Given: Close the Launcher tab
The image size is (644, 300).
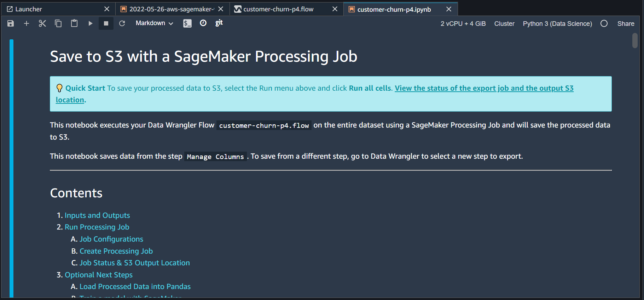Looking at the screenshot, I should click(107, 9).
